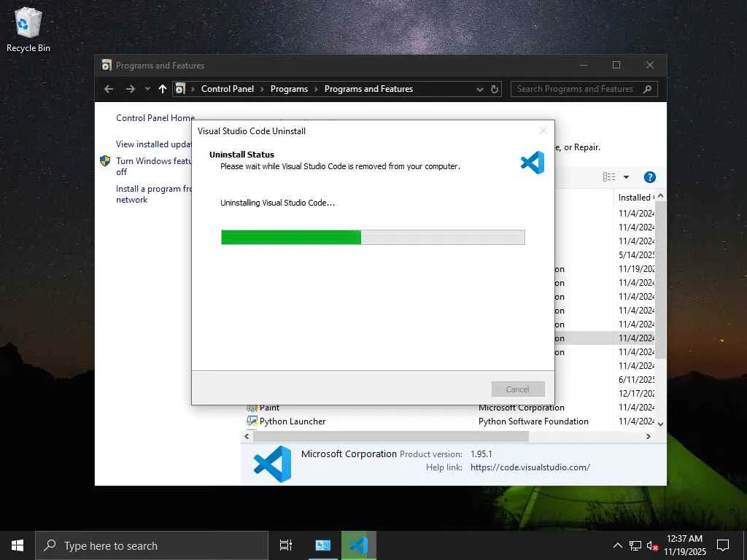Open the notification center icon
The height and width of the screenshot is (560, 747).
(x=723, y=545)
